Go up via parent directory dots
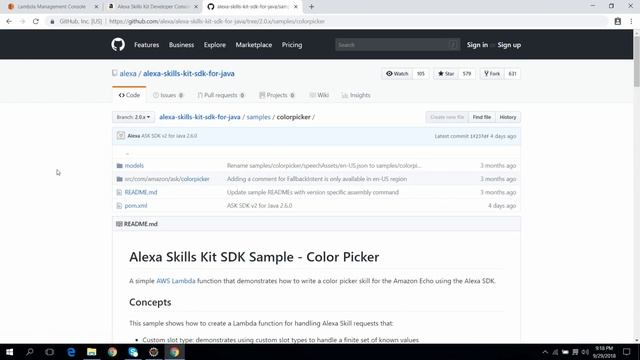Screen dimensions: 640x360 (x=127, y=153)
